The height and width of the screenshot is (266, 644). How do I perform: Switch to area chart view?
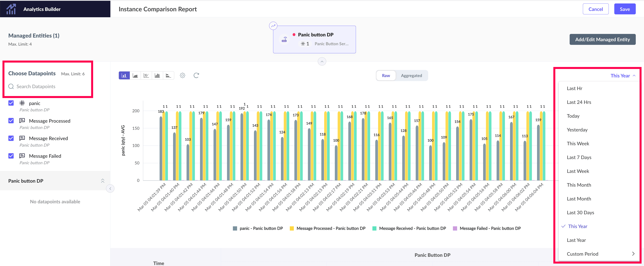[x=135, y=76]
